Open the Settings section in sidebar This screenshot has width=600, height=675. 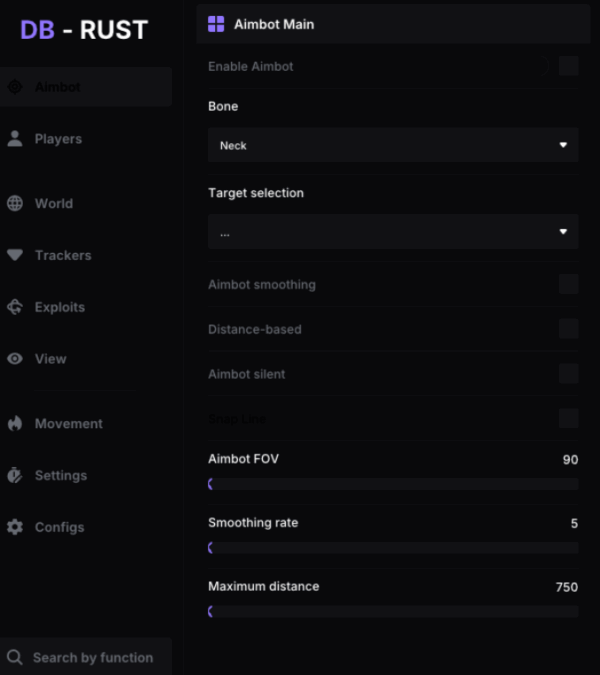point(60,475)
